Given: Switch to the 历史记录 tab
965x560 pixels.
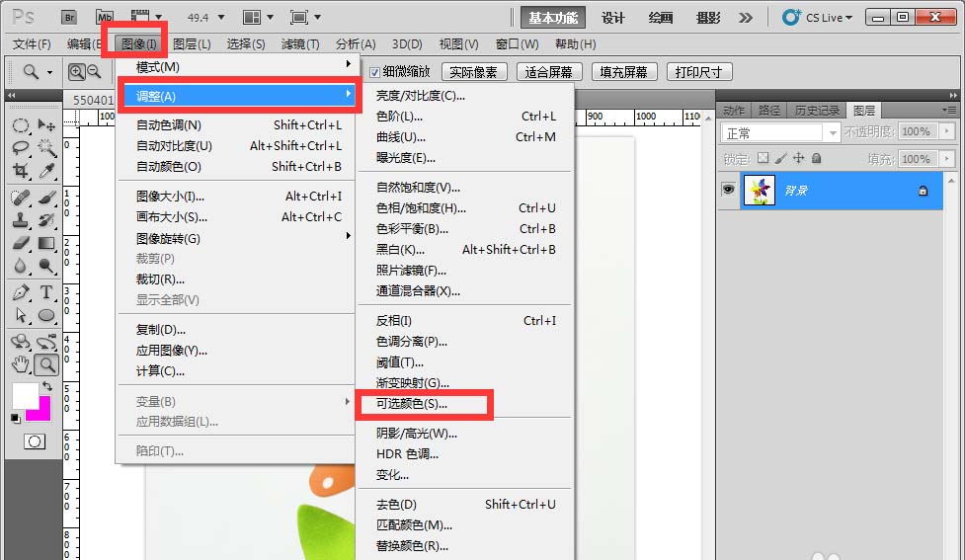Looking at the screenshot, I should click(x=817, y=111).
